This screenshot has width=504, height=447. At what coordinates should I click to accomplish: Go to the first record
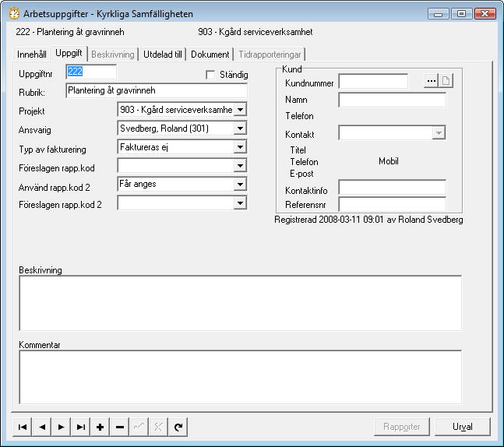[22, 427]
